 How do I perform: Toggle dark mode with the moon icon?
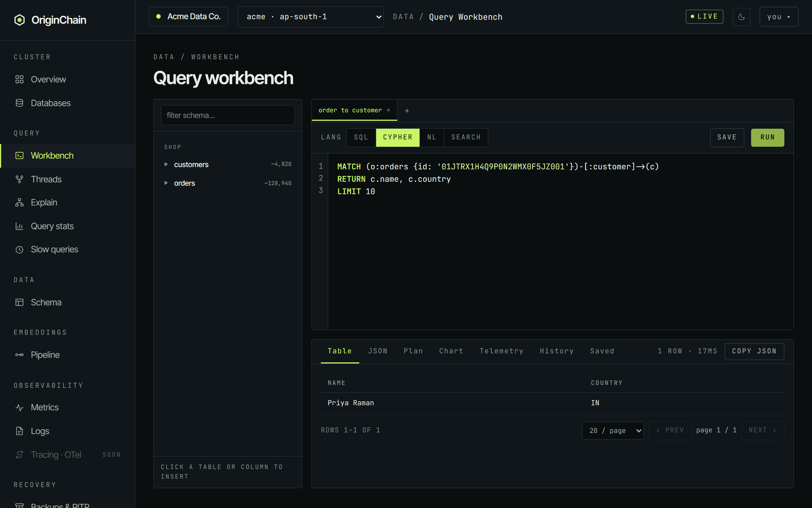[x=741, y=17]
